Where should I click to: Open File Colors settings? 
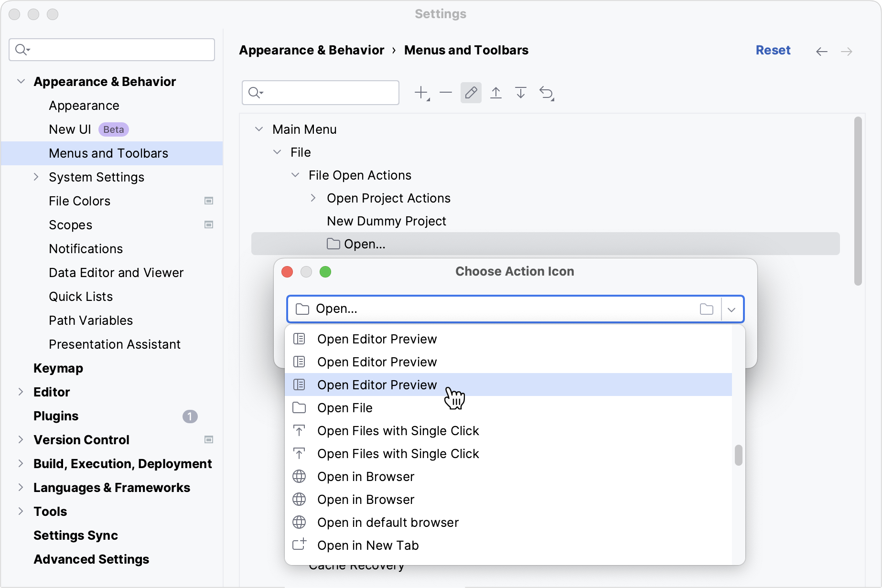(x=79, y=201)
